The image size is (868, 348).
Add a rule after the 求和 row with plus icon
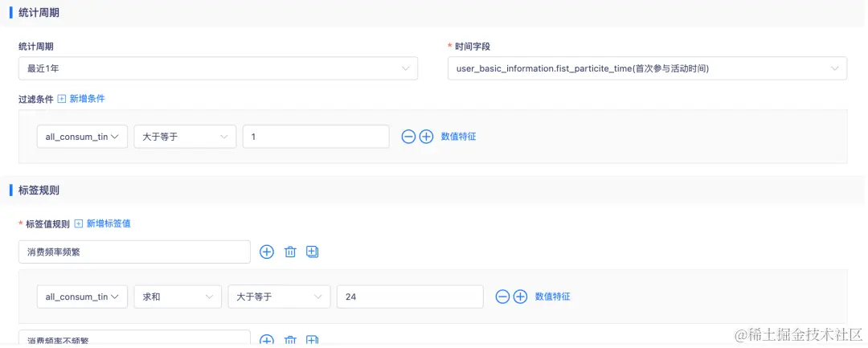(x=520, y=297)
